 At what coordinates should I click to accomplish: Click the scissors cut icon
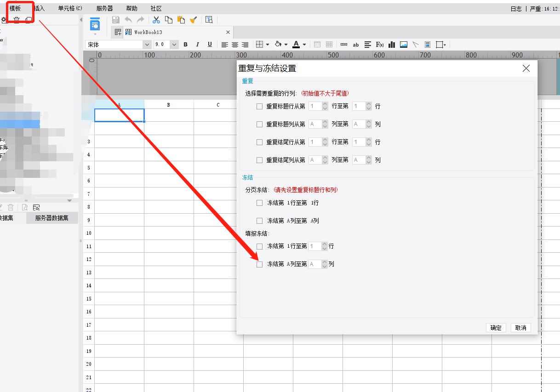click(x=156, y=20)
